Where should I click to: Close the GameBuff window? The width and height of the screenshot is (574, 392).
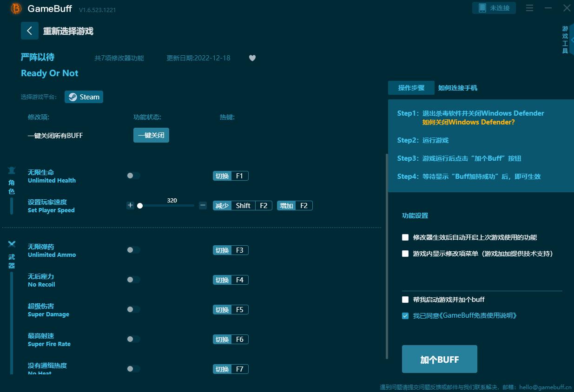pos(567,8)
